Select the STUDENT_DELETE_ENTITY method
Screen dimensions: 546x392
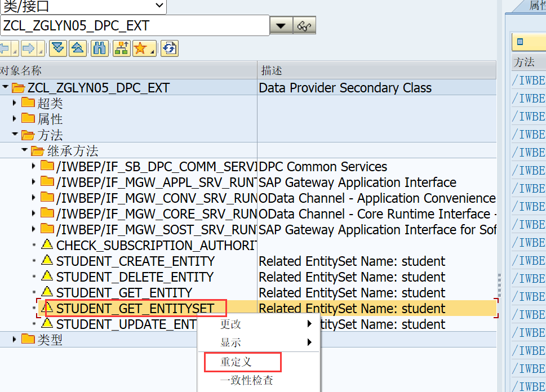pyautogui.click(x=135, y=277)
